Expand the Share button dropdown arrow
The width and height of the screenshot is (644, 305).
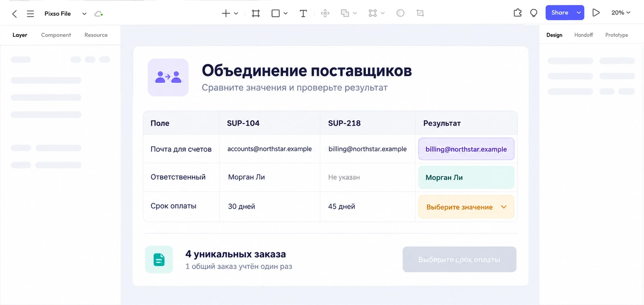[x=579, y=13]
